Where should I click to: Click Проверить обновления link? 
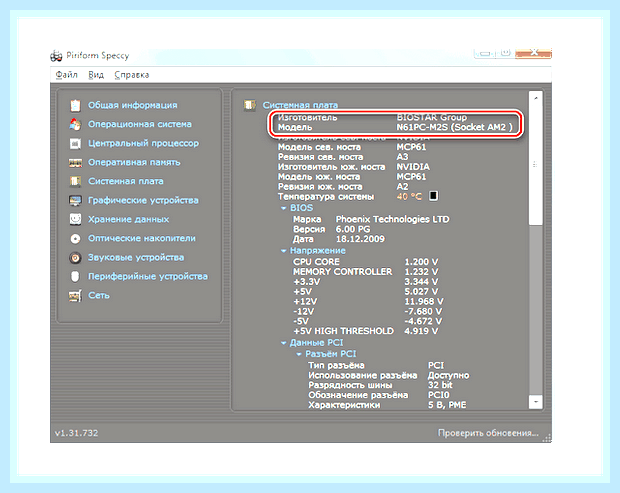488,433
